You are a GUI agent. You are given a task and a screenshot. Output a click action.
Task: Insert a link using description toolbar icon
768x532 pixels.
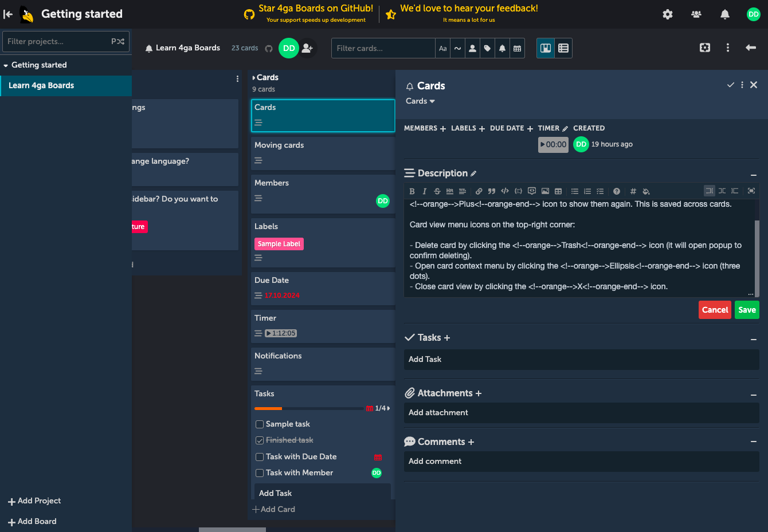[x=479, y=191]
